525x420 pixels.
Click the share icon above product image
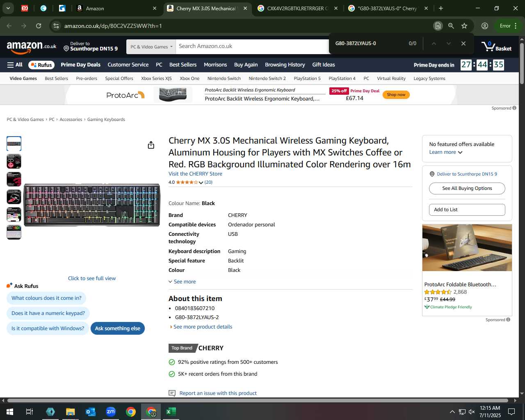pos(151,145)
